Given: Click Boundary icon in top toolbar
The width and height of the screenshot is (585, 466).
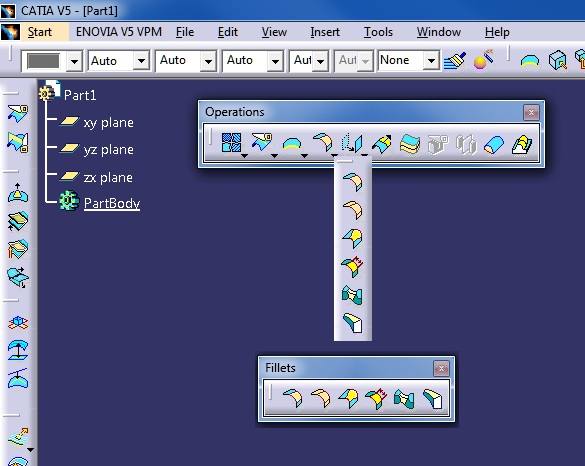Looking at the screenshot, I should (x=530, y=60).
